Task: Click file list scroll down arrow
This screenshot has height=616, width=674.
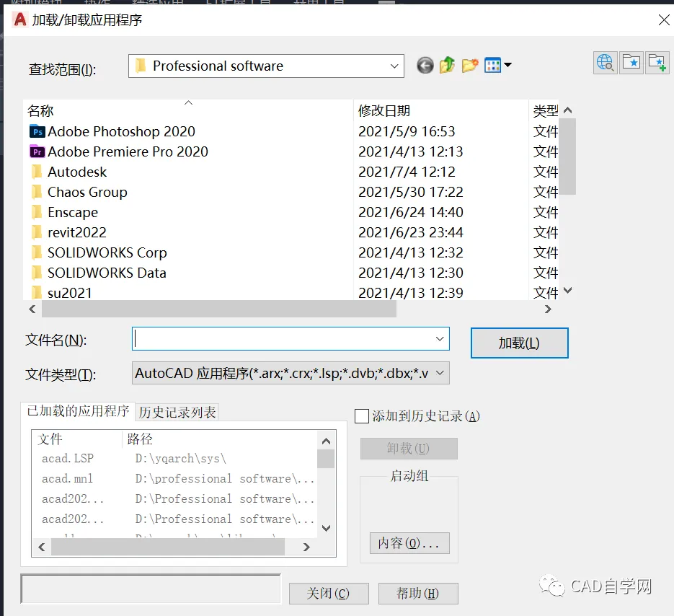Action: (567, 291)
